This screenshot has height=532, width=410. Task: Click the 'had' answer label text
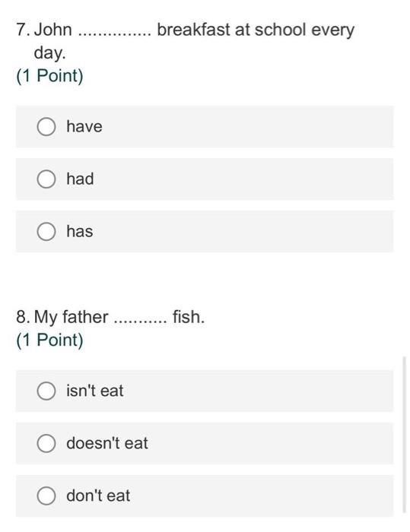pos(80,179)
